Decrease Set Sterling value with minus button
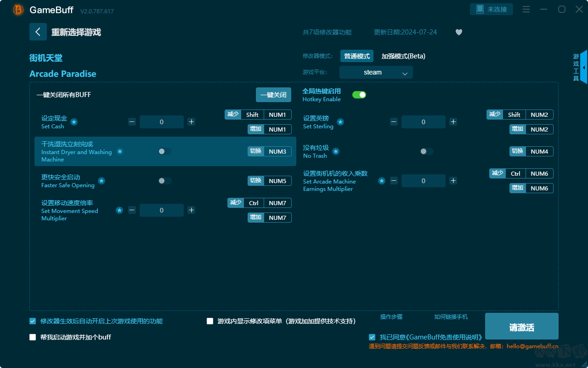588x368 pixels. [x=394, y=122]
